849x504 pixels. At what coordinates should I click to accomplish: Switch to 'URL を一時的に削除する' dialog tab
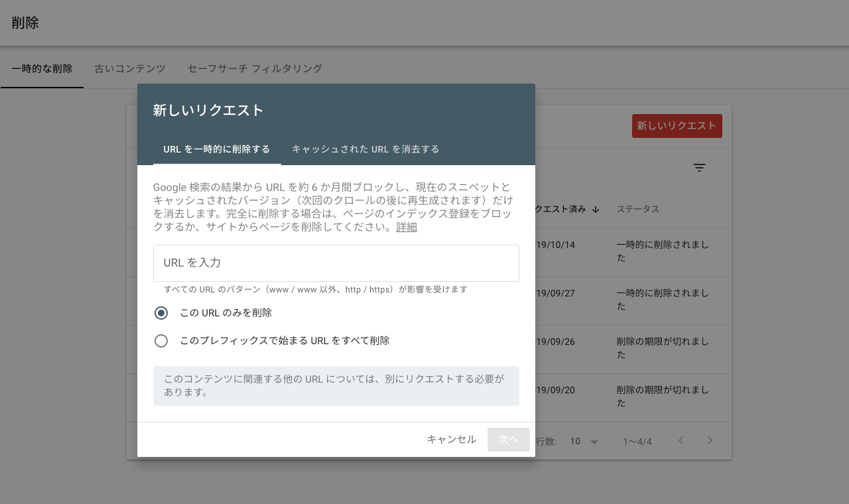coord(217,149)
